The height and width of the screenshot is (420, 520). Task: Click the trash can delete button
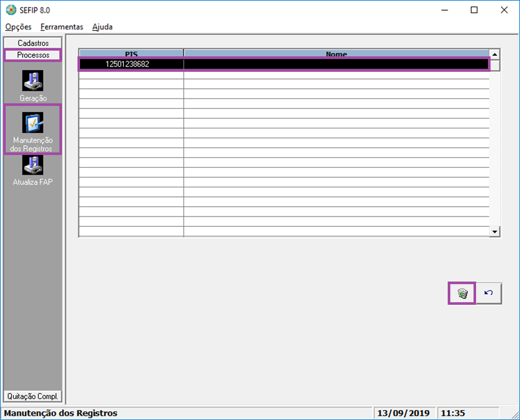462,293
